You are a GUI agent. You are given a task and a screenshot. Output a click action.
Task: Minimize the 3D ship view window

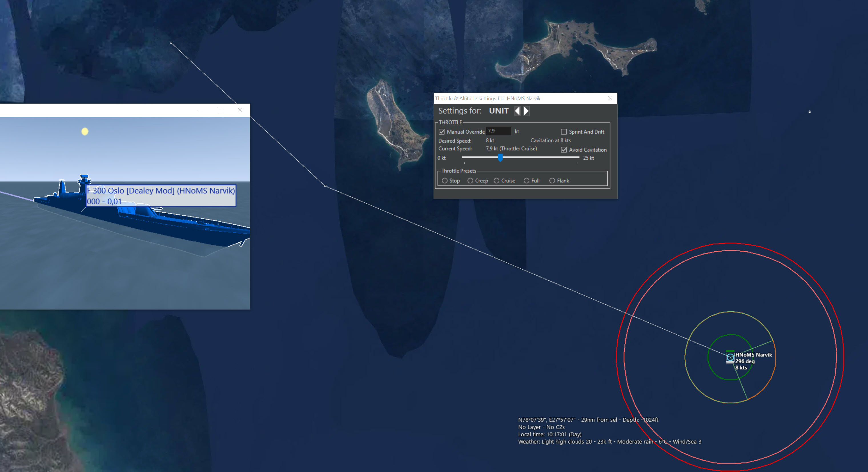tap(200, 110)
